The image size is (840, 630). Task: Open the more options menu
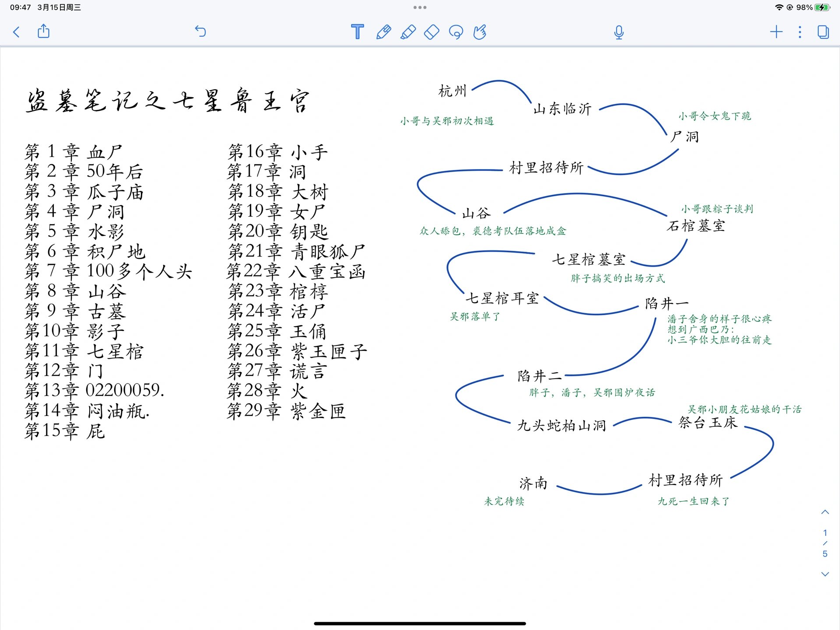pyautogui.click(x=800, y=32)
